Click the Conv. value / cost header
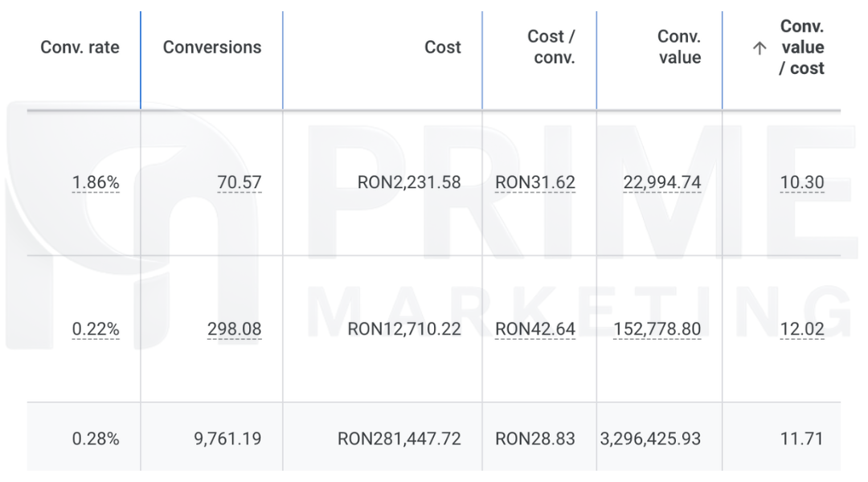 (801, 47)
